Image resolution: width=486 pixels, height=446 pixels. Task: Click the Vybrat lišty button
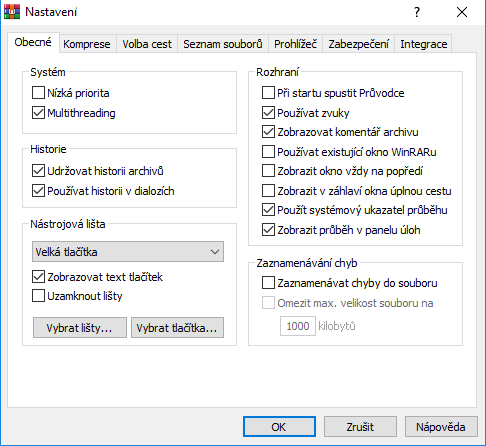(80, 328)
